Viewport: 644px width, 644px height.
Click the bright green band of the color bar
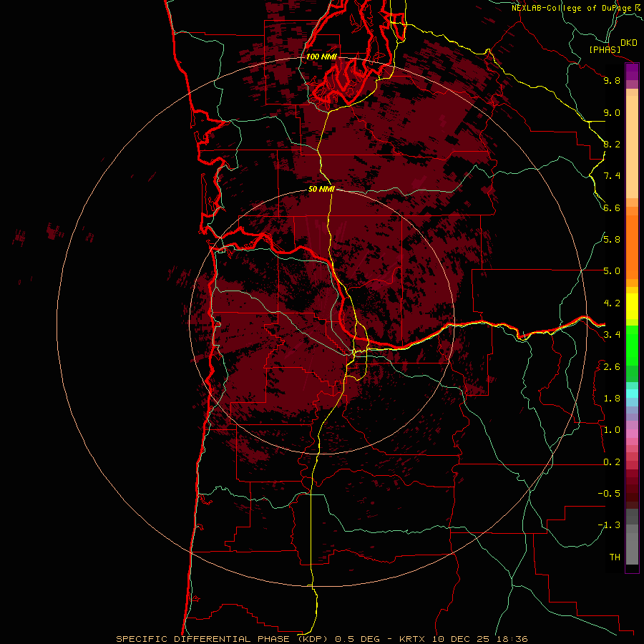tap(632, 346)
